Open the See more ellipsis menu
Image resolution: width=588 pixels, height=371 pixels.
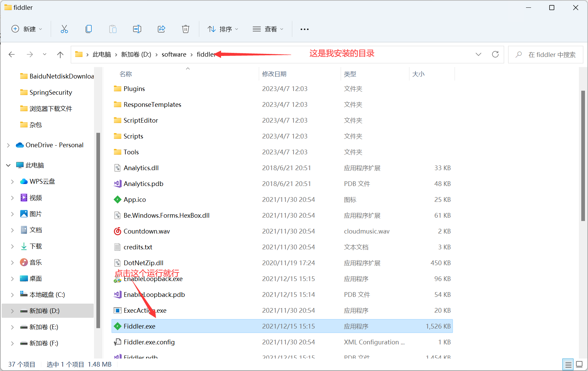[x=305, y=29]
